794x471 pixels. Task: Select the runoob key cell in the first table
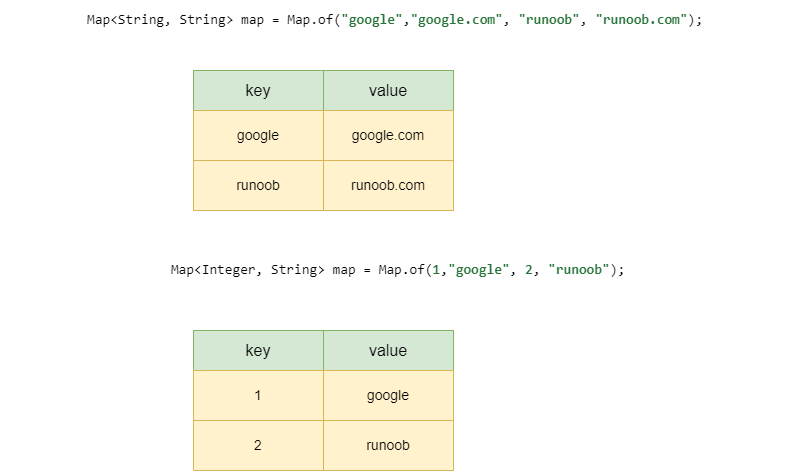[x=258, y=185]
